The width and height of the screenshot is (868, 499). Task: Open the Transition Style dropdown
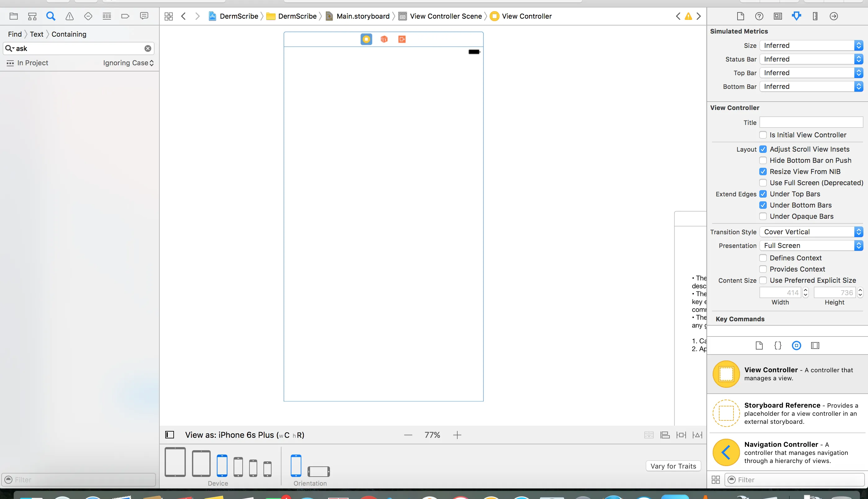pos(811,232)
